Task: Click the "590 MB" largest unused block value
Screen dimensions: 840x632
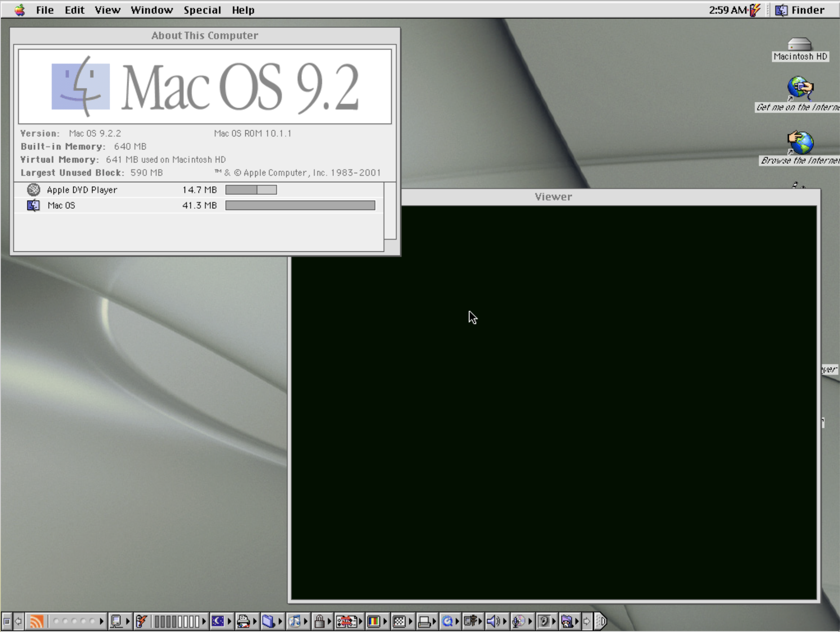Action: coord(146,172)
